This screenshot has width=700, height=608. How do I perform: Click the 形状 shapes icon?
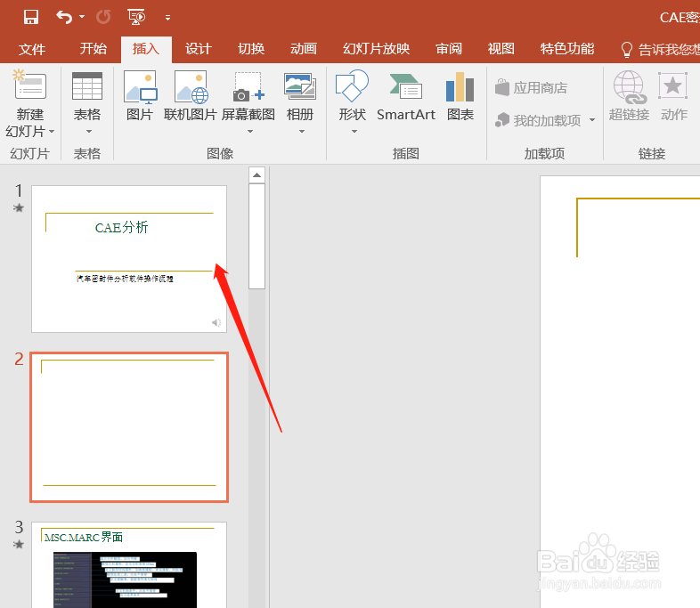point(353,85)
